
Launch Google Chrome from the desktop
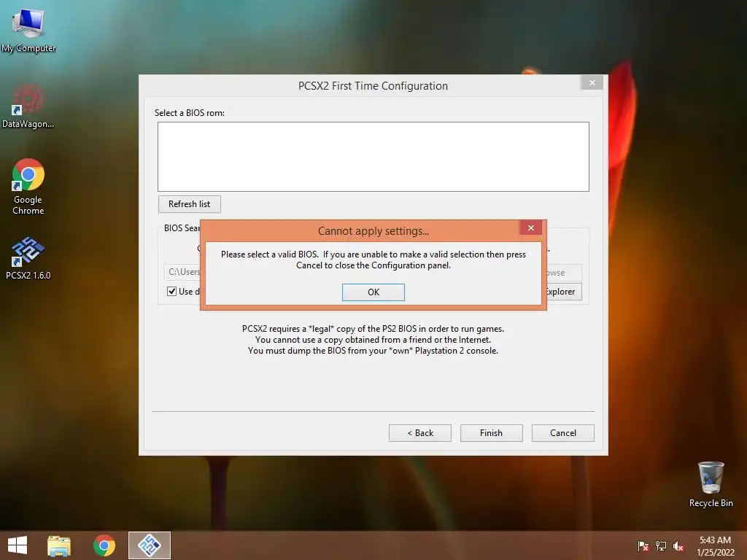[28, 187]
